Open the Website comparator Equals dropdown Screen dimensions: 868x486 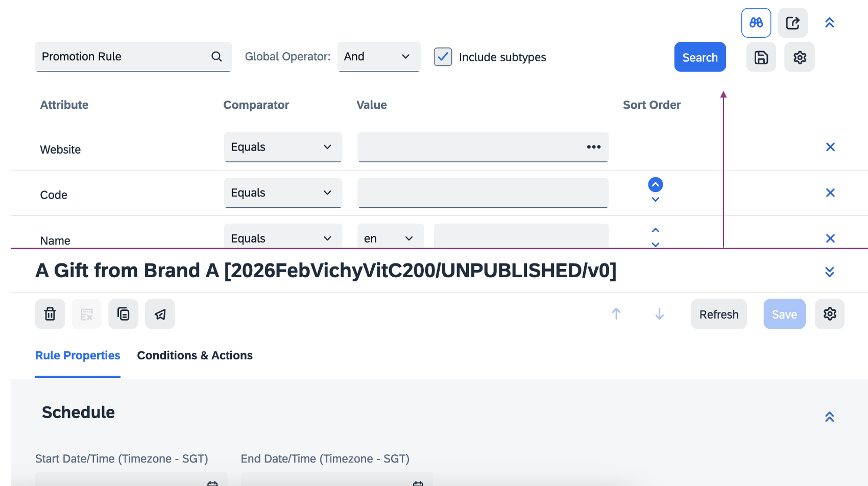(282, 147)
